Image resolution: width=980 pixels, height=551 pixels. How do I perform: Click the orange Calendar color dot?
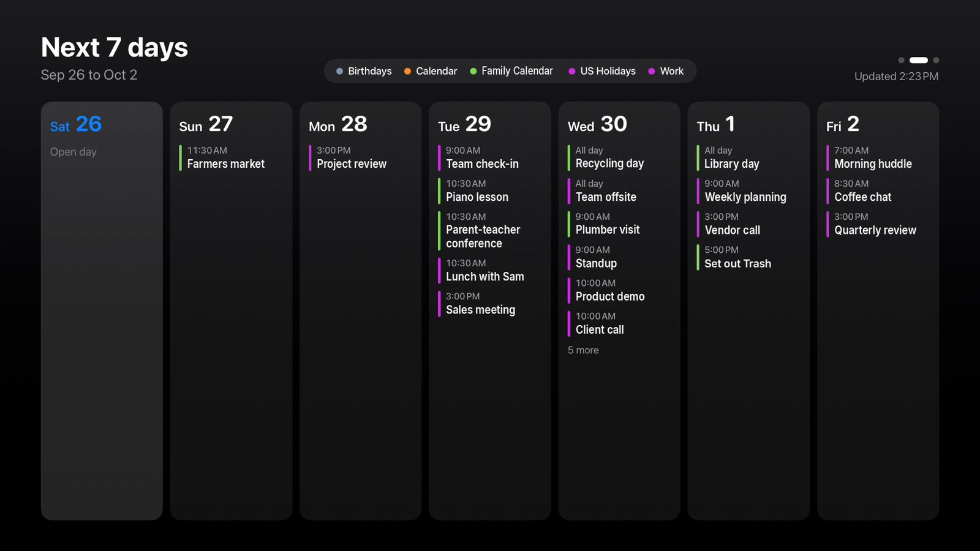pos(407,71)
